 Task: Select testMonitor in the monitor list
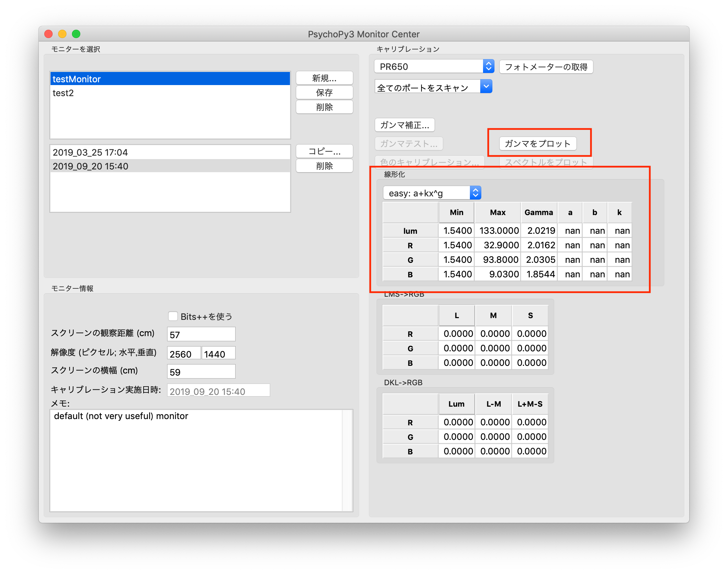[170, 79]
